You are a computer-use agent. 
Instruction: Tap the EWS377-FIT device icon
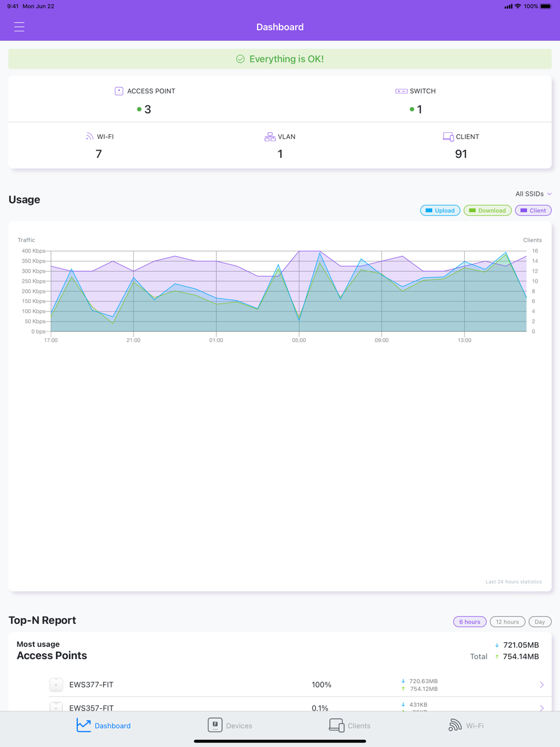click(x=56, y=684)
